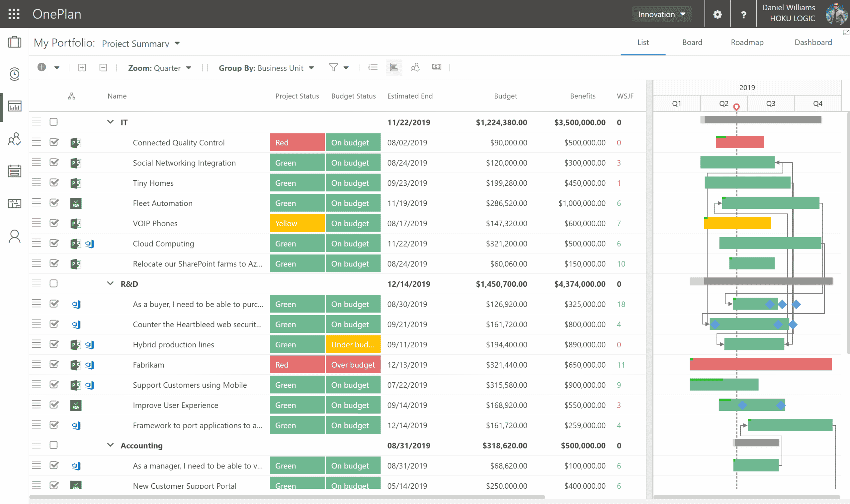This screenshot has height=504, width=850.
Task: Open the user profile icon at sidebar bottom
Action: click(x=14, y=236)
